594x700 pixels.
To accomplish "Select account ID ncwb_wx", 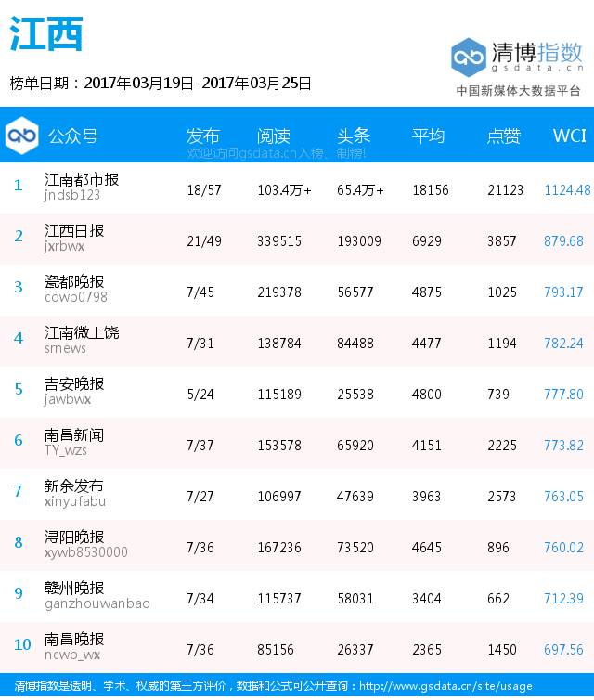I will click(72, 655).
